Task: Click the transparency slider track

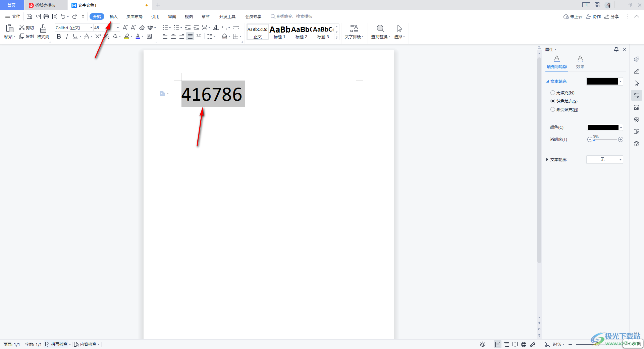Action: click(x=605, y=139)
